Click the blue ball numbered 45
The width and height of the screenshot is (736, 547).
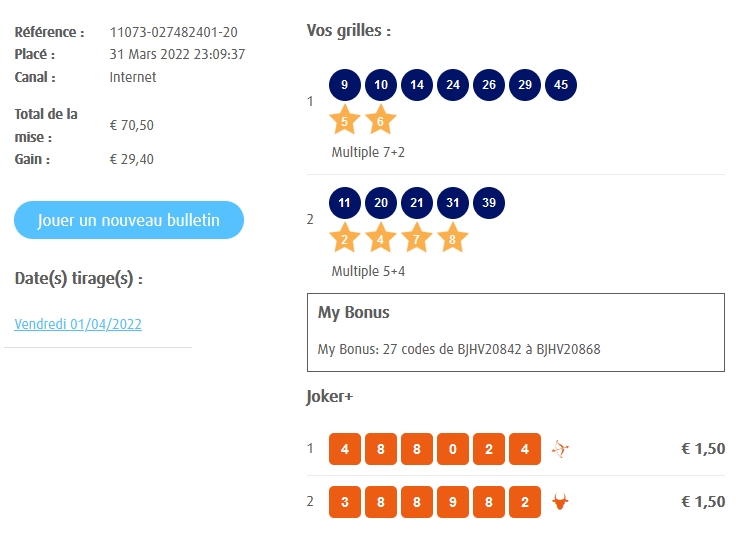561,85
